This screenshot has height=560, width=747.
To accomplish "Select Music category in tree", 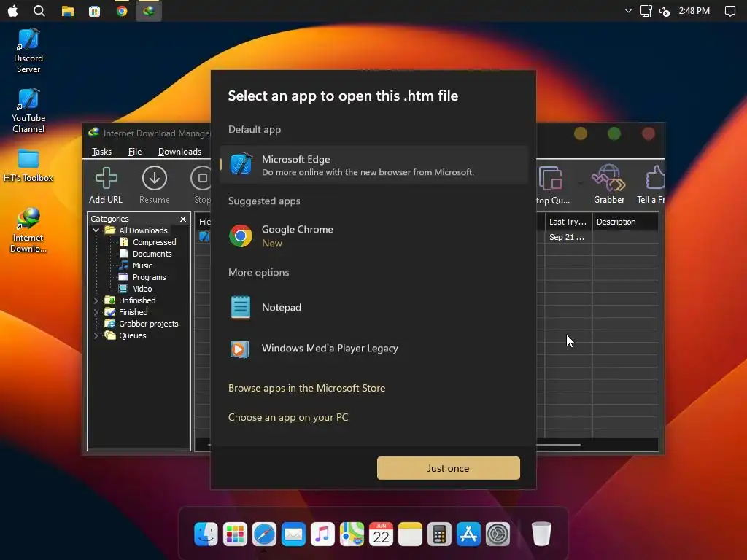I will 142,265.
